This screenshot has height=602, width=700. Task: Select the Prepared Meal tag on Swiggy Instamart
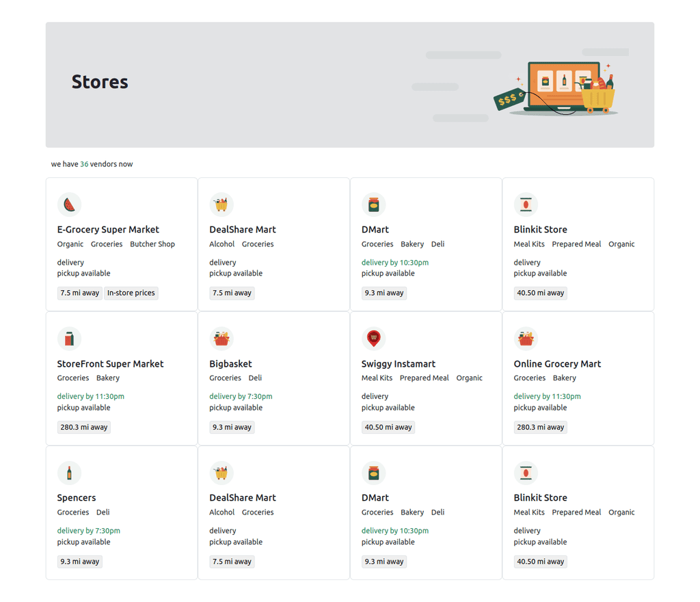(x=424, y=378)
